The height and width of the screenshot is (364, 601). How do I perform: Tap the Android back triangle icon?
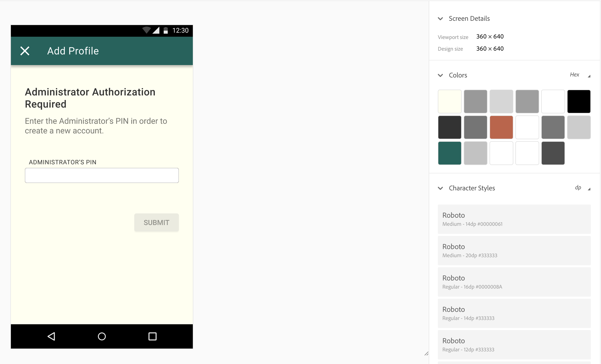pos(51,336)
